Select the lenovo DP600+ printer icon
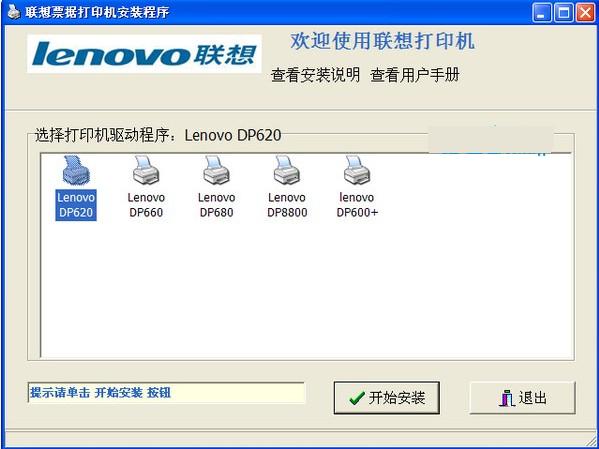This screenshot has height=449, width=599. tap(357, 170)
